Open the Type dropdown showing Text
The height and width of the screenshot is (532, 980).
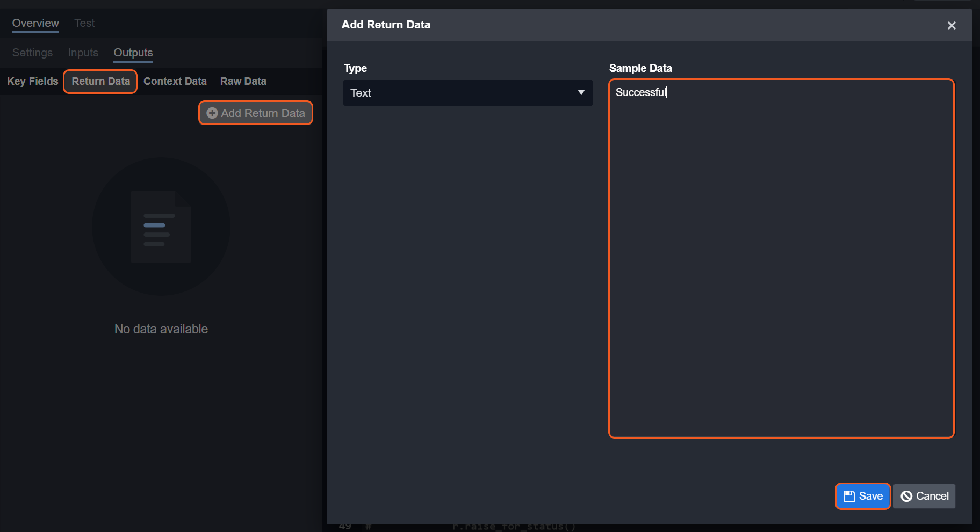coord(467,93)
